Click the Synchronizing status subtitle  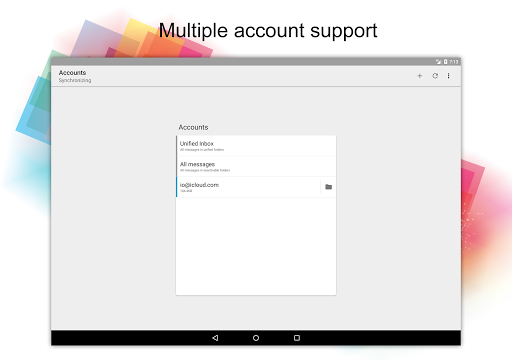[75, 80]
